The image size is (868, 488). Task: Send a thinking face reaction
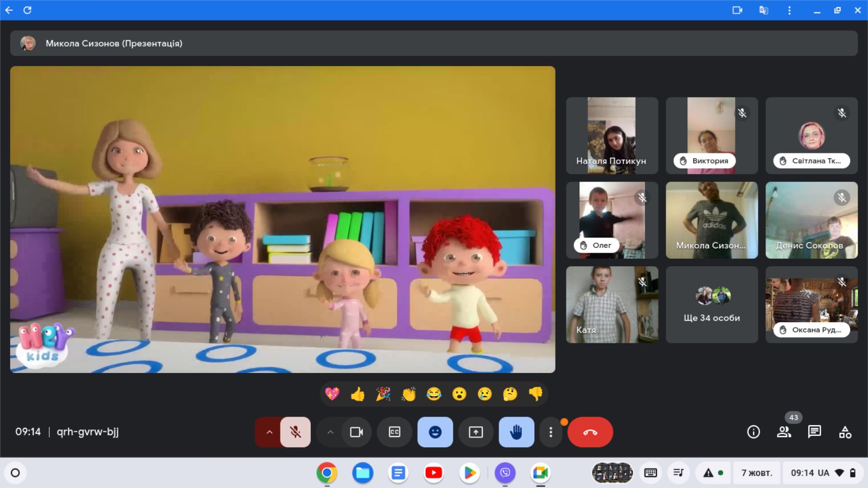(510, 394)
